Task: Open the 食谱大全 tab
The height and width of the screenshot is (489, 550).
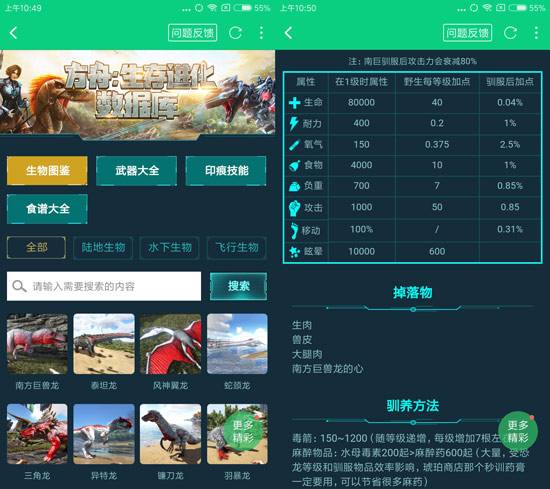Action: (47, 209)
